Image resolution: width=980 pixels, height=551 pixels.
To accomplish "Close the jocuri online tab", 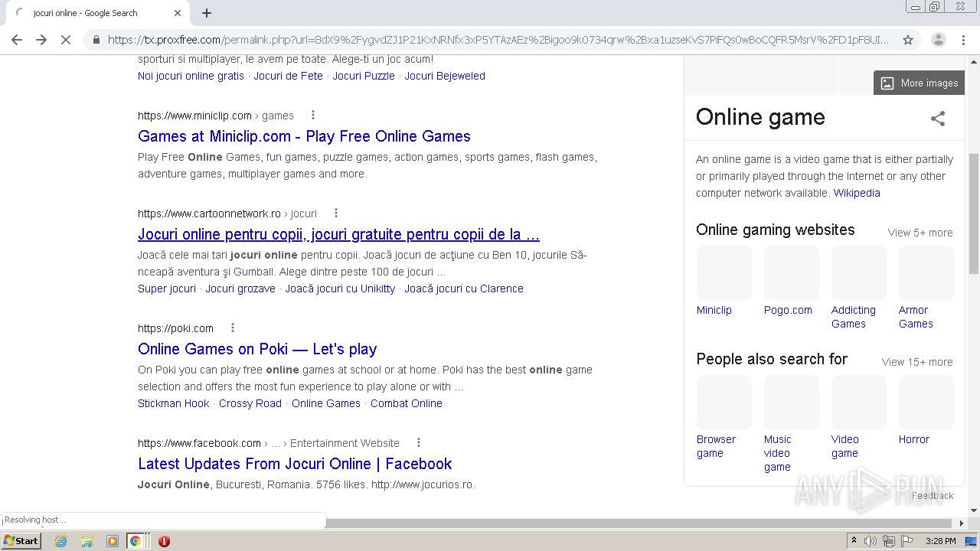I will point(178,13).
